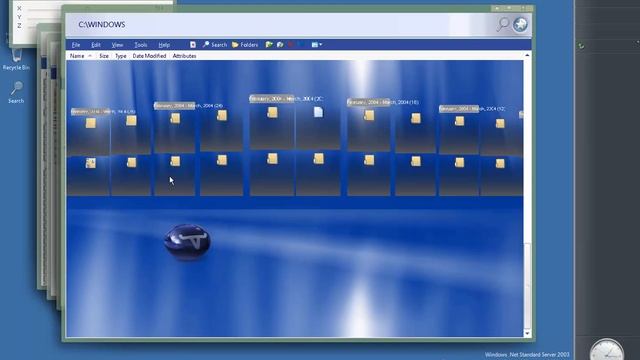Click the green folder icon right of Folders
The height and width of the screenshot is (360, 640).
[269, 44]
